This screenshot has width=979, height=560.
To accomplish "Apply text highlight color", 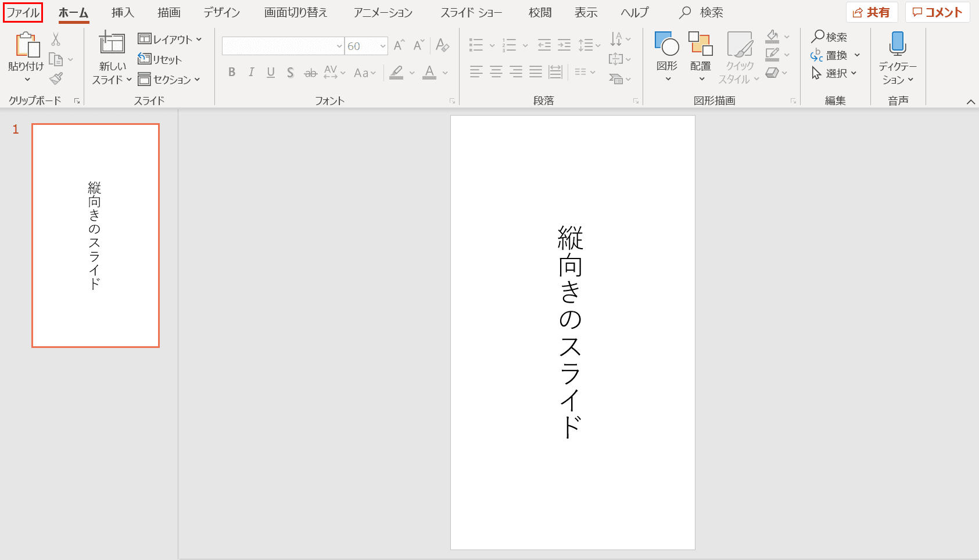I will click(397, 72).
